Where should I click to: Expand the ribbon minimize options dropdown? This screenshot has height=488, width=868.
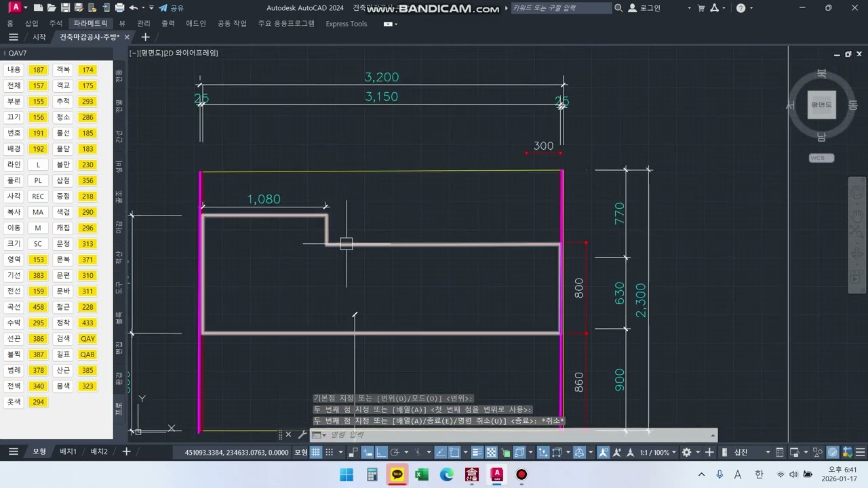[x=391, y=24]
